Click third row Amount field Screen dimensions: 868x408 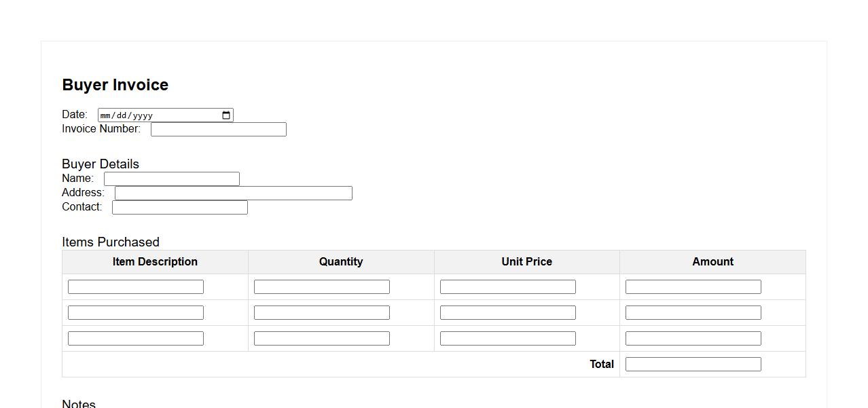coord(693,339)
